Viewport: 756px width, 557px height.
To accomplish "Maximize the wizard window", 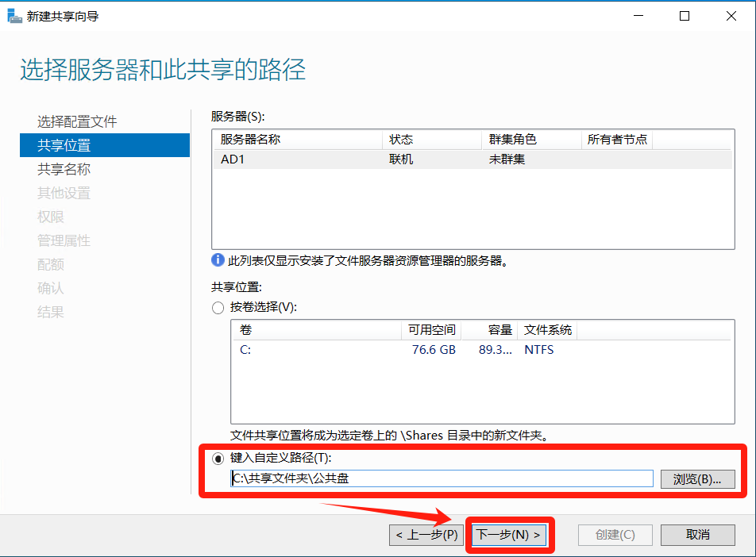I will (x=685, y=16).
